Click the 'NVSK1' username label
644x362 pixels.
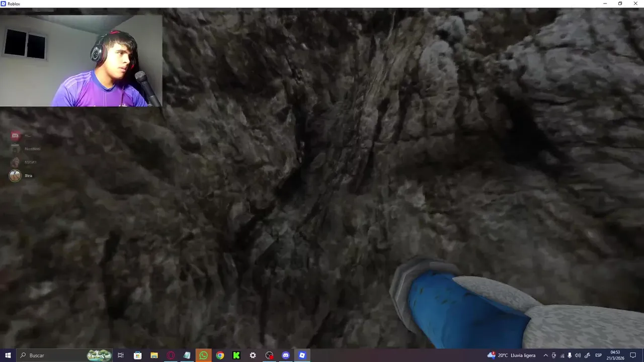30,162
